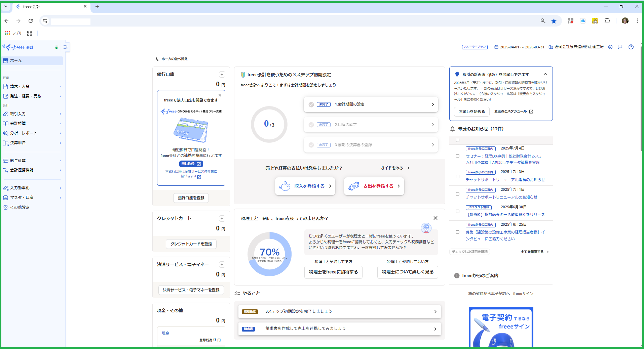This screenshot has height=349, width=644.
Task: Close the freee corporate bank account promo card
Action: [x=220, y=95]
